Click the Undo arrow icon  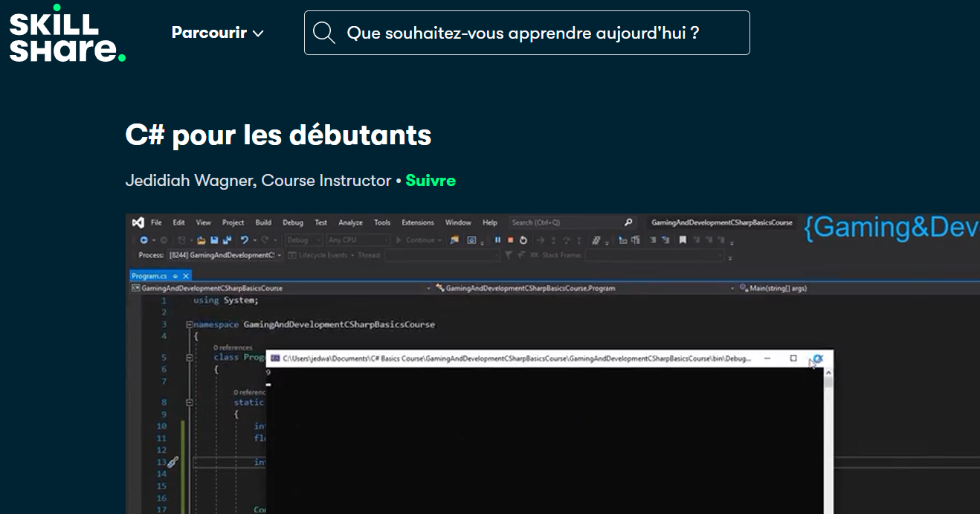[245, 240]
